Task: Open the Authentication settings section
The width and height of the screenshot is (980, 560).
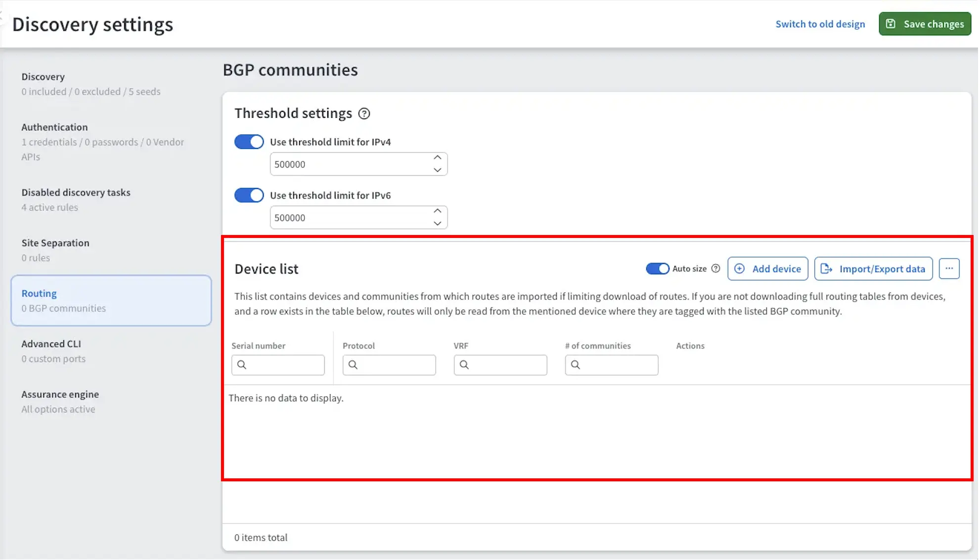Action: point(54,128)
